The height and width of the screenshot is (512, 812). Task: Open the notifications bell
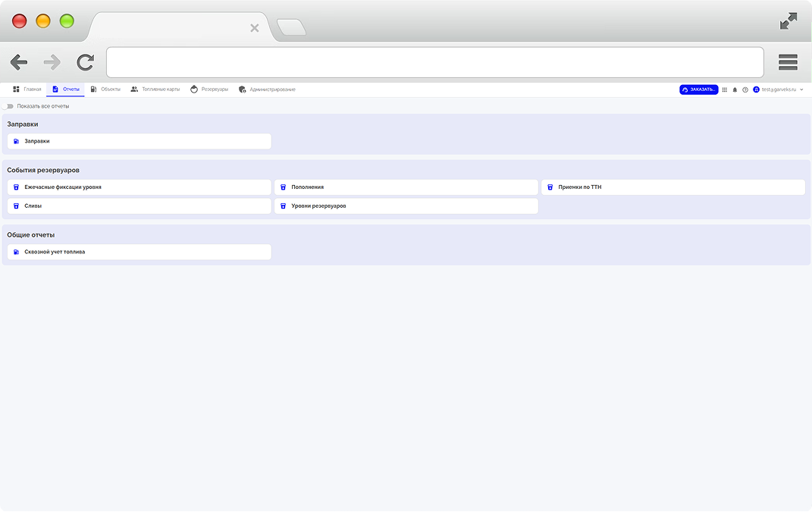(x=735, y=90)
